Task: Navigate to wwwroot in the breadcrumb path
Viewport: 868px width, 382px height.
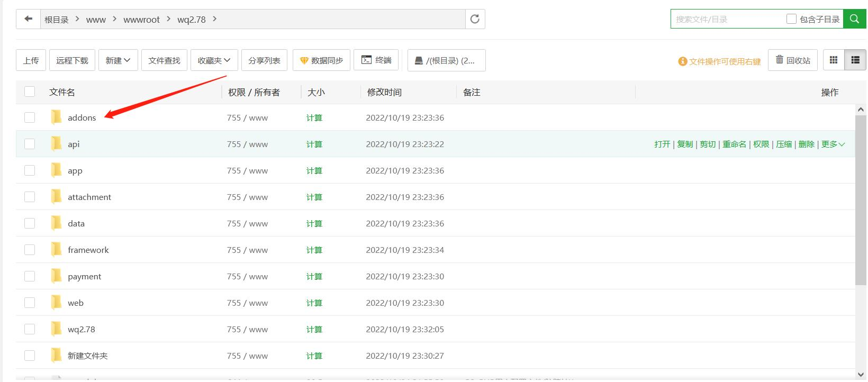Action: click(141, 20)
